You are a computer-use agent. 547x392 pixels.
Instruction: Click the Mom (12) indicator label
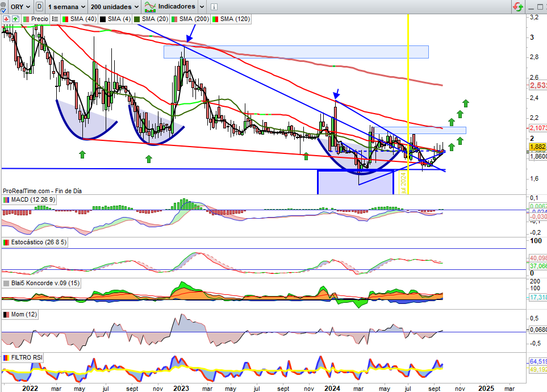click(x=20, y=315)
